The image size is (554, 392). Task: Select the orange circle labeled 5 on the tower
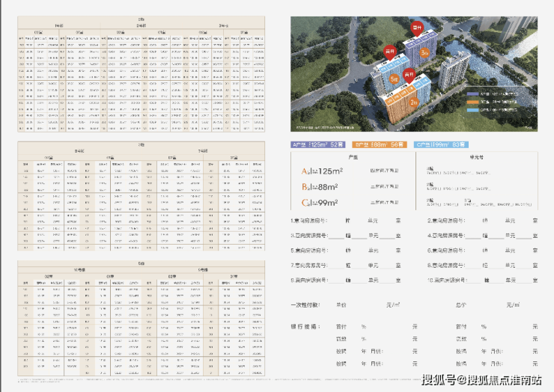[394, 79]
